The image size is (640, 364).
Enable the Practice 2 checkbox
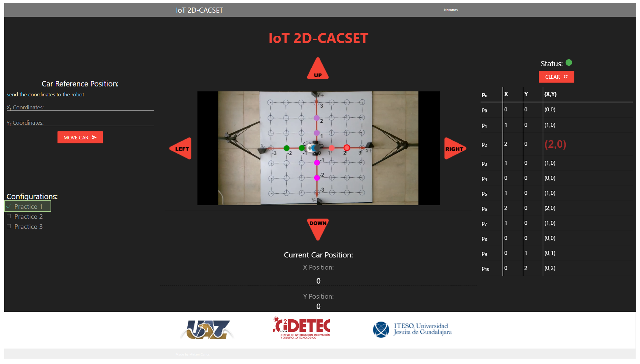(9, 216)
